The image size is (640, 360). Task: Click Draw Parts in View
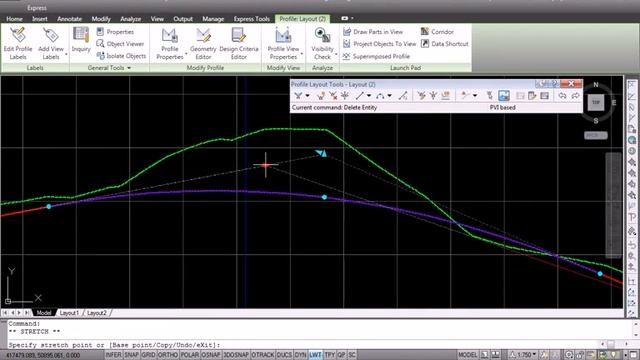(x=373, y=31)
